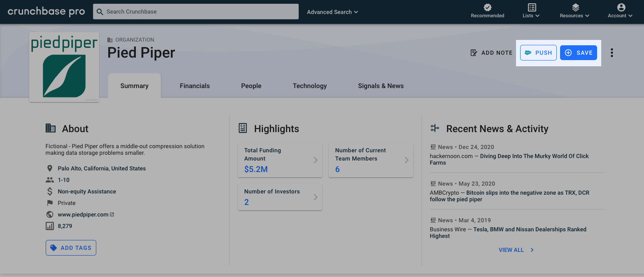Click the News icon dated Dec 24, 2020
This screenshot has height=277, width=644.
(x=433, y=147)
